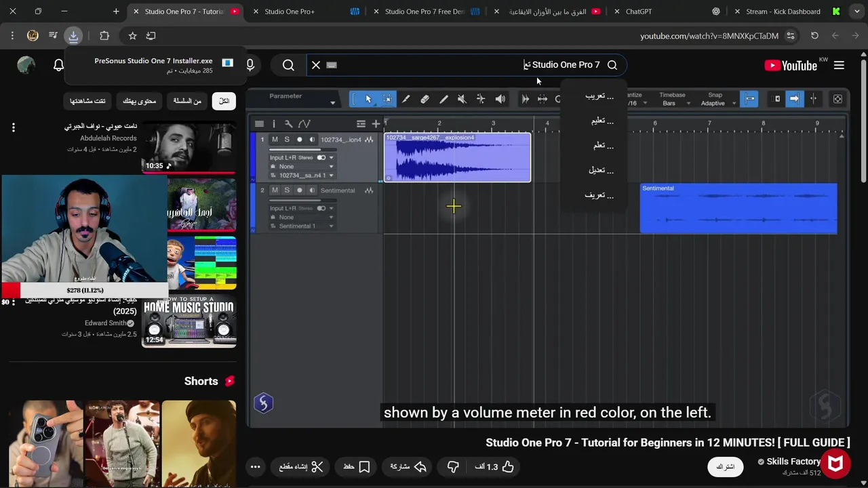
Task: Select the Listen speaker tool in toolbar
Action: 500,99
